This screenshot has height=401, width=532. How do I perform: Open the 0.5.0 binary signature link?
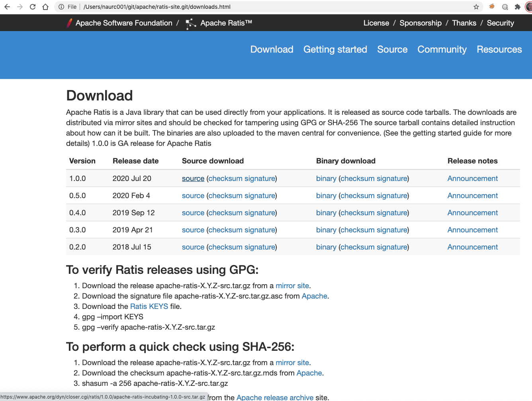[x=392, y=196]
